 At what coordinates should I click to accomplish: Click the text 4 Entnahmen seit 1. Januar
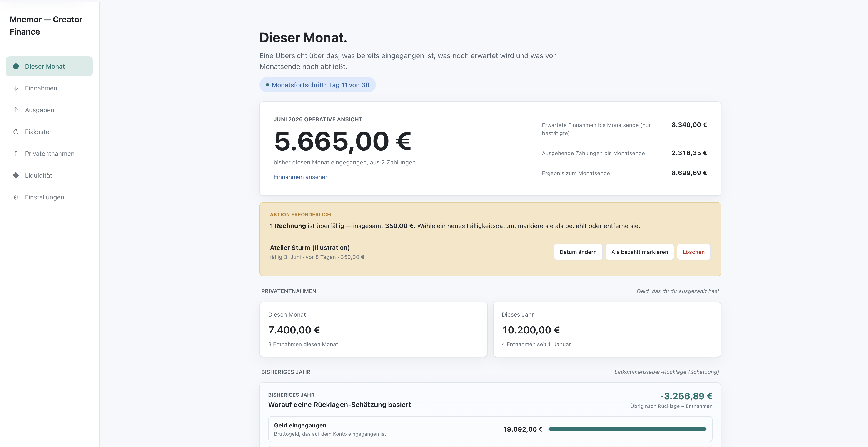point(536,344)
